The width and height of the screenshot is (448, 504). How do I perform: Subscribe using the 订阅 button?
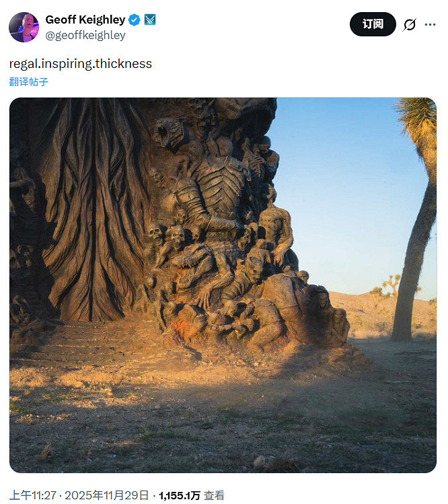click(373, 24)
